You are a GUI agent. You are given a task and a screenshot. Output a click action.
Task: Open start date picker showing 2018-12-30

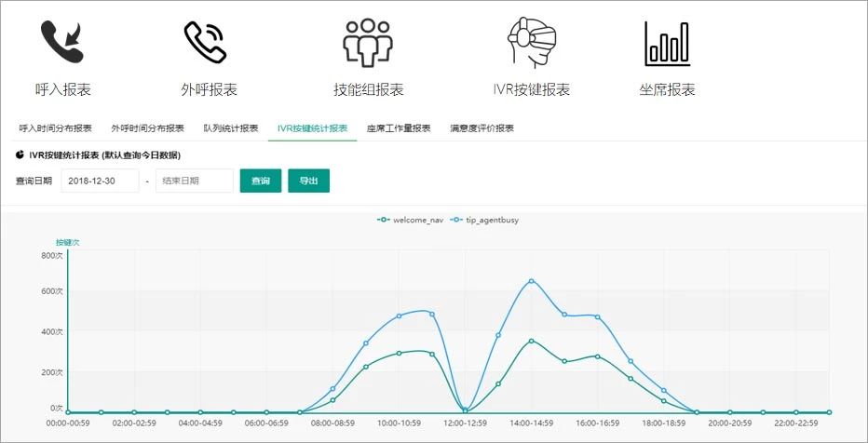pos(100,181)
